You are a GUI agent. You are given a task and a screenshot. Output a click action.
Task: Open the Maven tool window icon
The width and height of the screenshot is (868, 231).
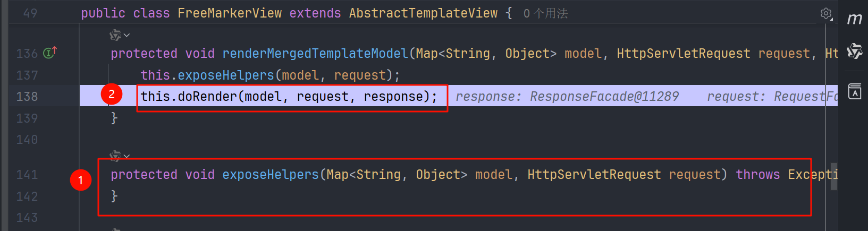pos(854,19)
